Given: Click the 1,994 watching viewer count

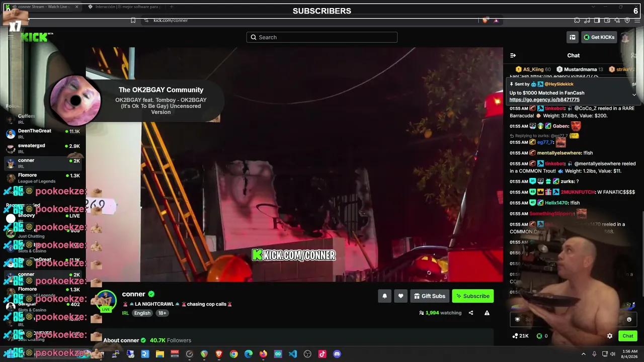Looking at the screenshot, I should [440, 313].
